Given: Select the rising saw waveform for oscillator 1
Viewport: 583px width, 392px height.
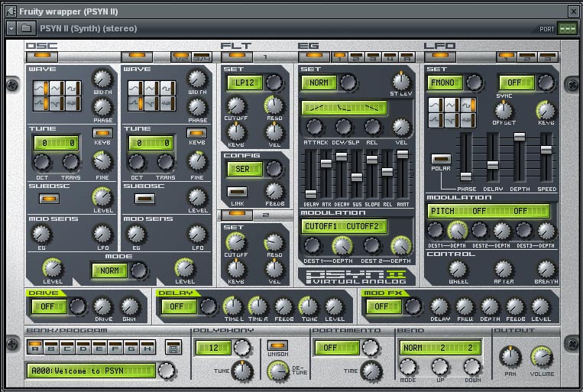Looking at the screenshot, I should point(41,104).
